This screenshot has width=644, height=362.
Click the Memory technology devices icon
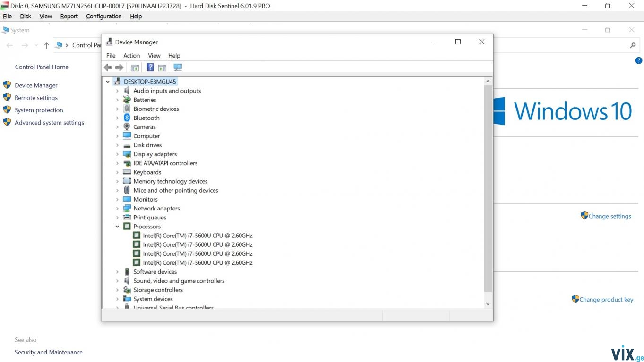[x=127, y=181]
